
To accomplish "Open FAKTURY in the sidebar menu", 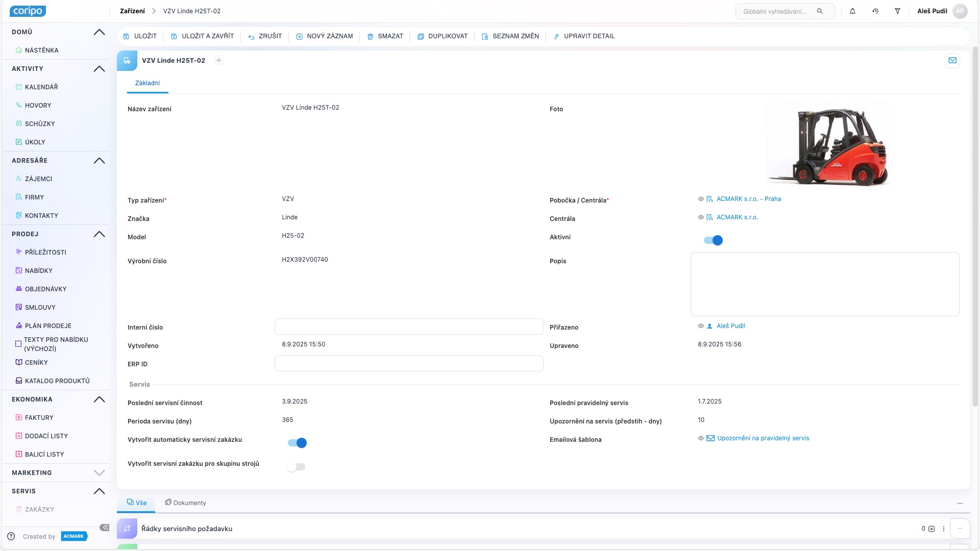I will pos(39,418).
